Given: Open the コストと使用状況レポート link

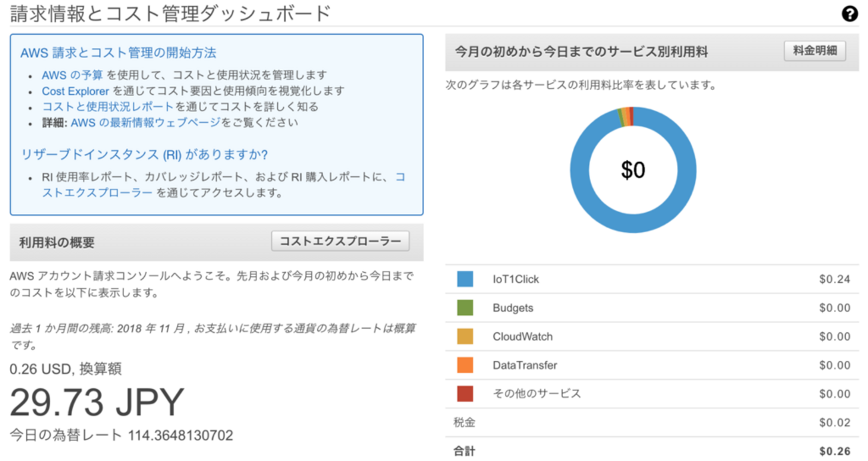Looking at the screenshot, I should (107, 107).
